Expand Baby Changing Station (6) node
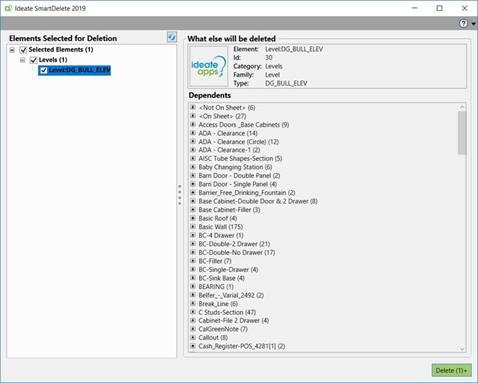Screen dimensions: 478x383 (193, 167)
